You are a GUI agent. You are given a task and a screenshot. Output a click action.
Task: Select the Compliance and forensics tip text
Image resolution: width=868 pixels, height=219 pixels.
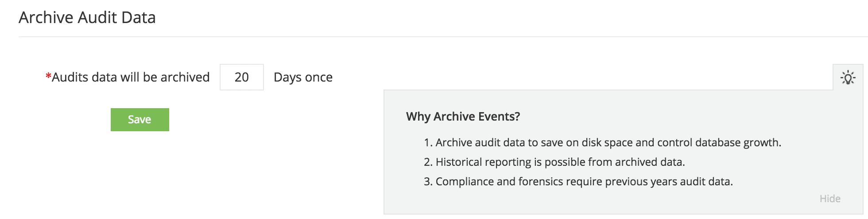(584, 182)
